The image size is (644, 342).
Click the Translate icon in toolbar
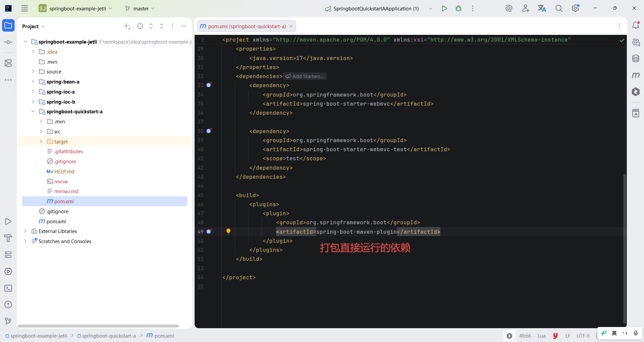coord(542,8)
